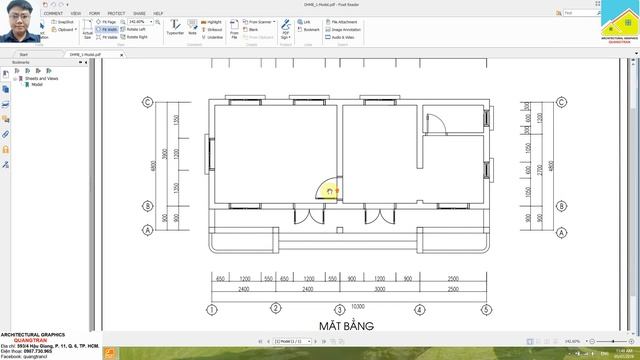Collapse the Sheets and Views bookmark
The image size is (640, 360).
(15, 78)
